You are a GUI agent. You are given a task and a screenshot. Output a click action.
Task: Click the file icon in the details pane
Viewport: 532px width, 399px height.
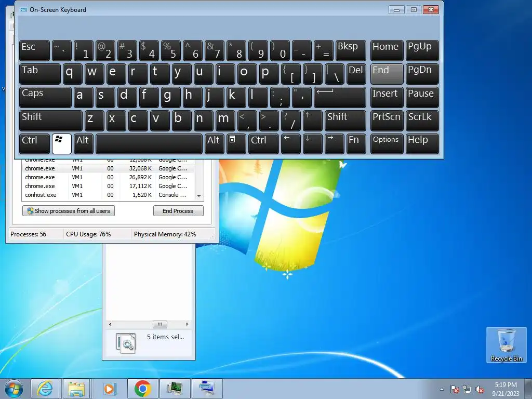[126, 343]
